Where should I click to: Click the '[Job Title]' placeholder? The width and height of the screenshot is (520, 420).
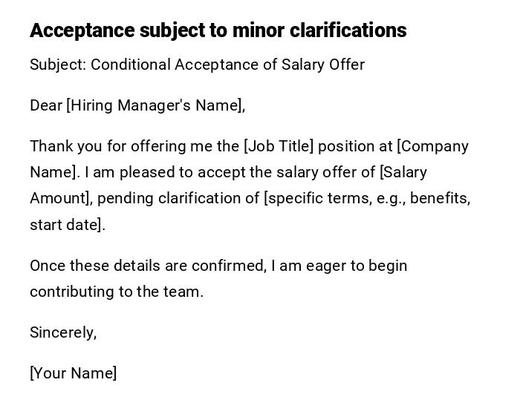279,146
